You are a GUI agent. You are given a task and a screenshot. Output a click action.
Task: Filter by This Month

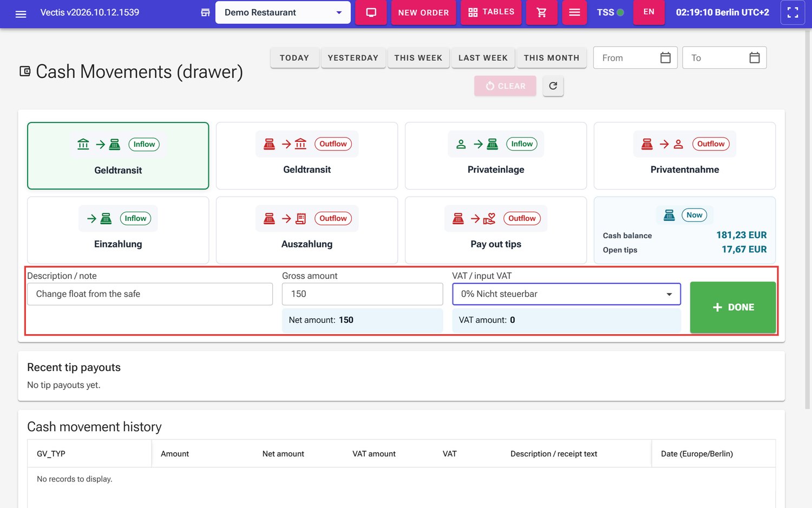coord(552,58)
